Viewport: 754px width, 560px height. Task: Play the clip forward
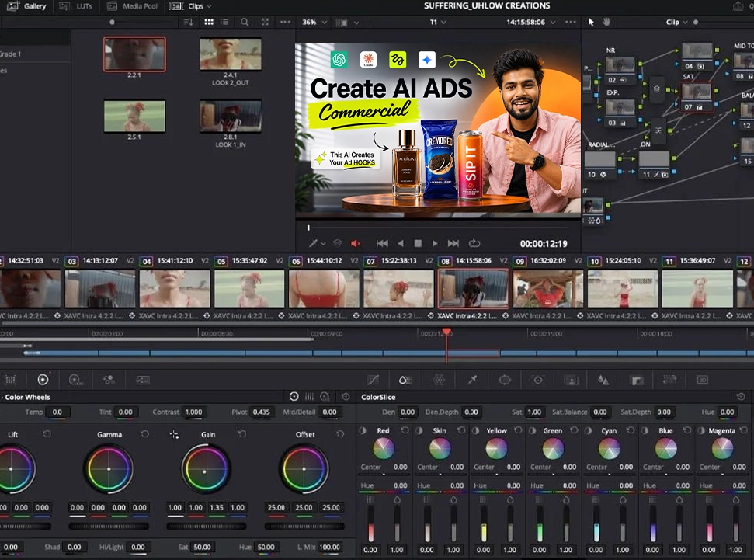pyautogui.click(x=435, y=243)
